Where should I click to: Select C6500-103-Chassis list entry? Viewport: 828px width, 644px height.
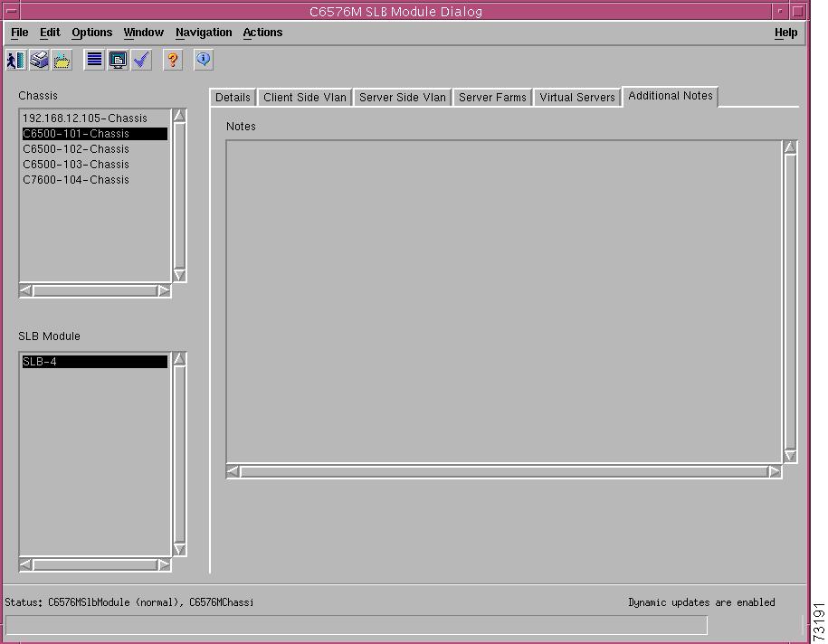pos(94,165)
